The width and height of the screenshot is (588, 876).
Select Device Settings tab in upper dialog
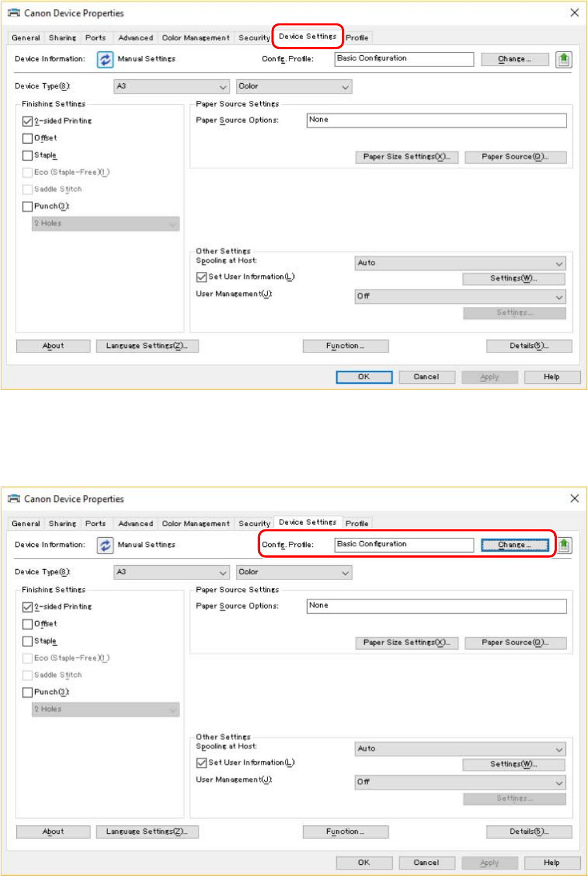(x=308, y=36)
